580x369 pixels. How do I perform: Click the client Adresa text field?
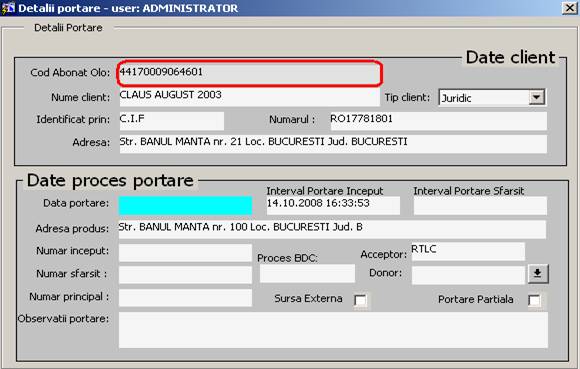333,144
